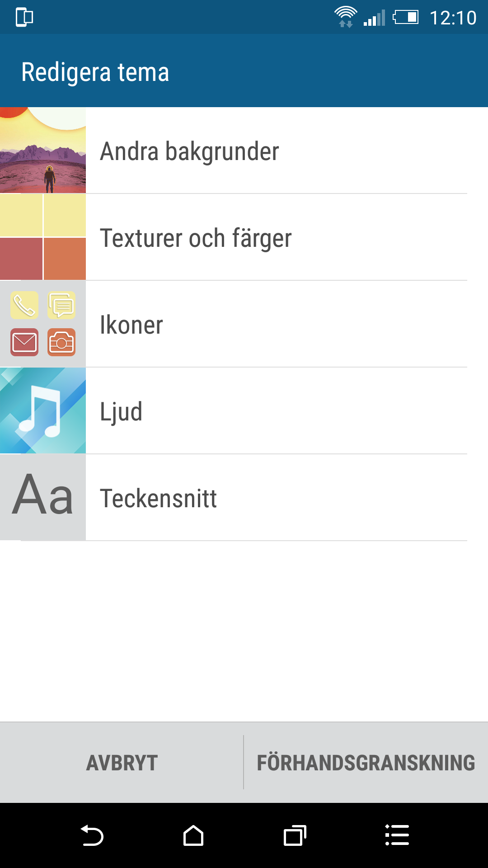
Task: Open the Ljud sound settings
Action: [x=244, y=410]
